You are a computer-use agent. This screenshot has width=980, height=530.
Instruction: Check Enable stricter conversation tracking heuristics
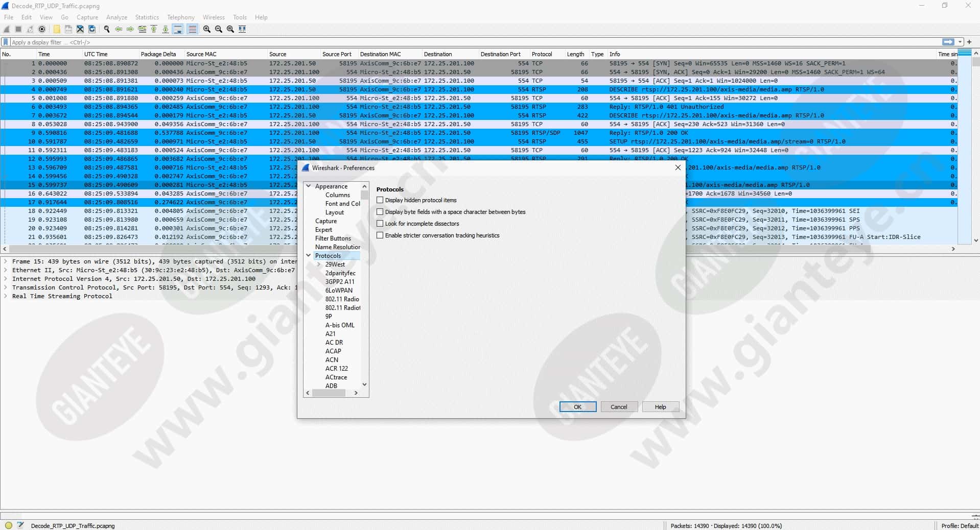tap(380, 235)
